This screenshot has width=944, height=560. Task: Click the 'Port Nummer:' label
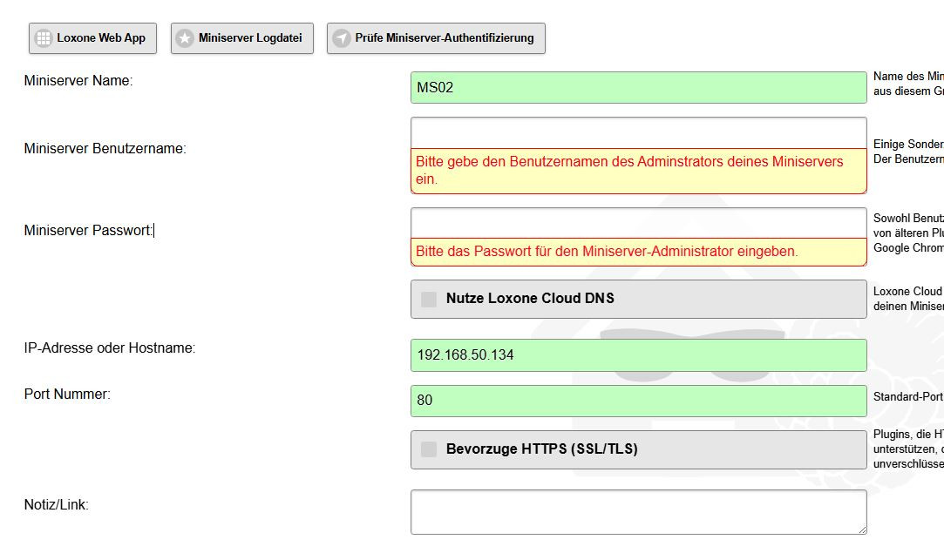tap(67, 394)
